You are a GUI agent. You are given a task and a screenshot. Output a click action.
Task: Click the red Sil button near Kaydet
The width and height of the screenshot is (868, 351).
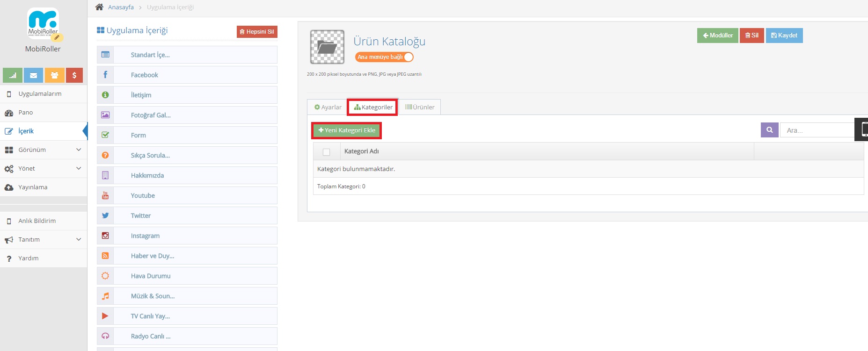coord(752,36)
